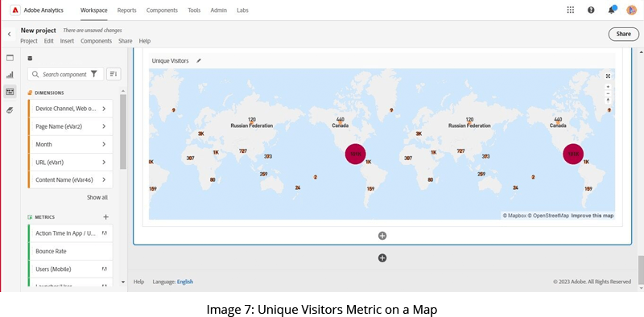Click the Adobe Analytics logo icon

pos(15,10)
